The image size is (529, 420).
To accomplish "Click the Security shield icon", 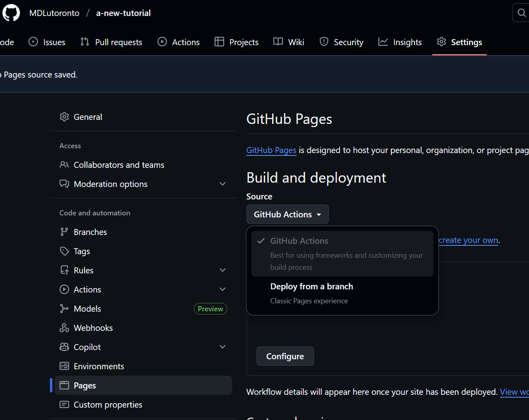I will (x=324, y=42).
